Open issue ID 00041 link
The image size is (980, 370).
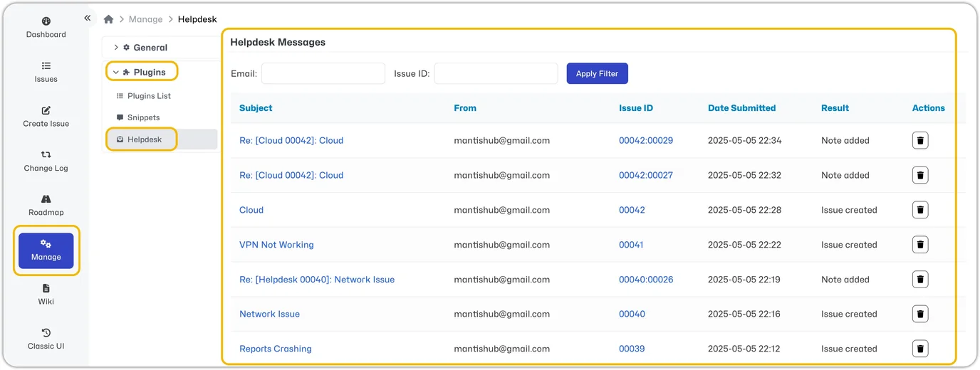coord(631,245)
